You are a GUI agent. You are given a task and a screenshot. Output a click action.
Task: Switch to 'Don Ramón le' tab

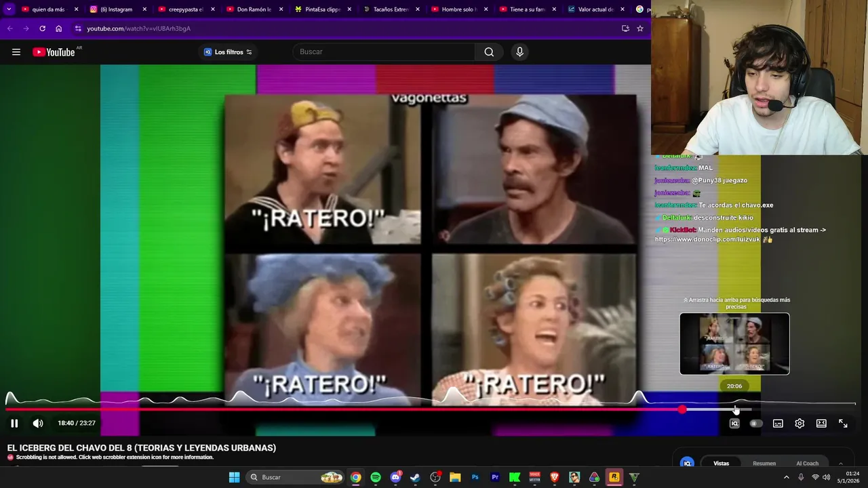pos(253,9)
